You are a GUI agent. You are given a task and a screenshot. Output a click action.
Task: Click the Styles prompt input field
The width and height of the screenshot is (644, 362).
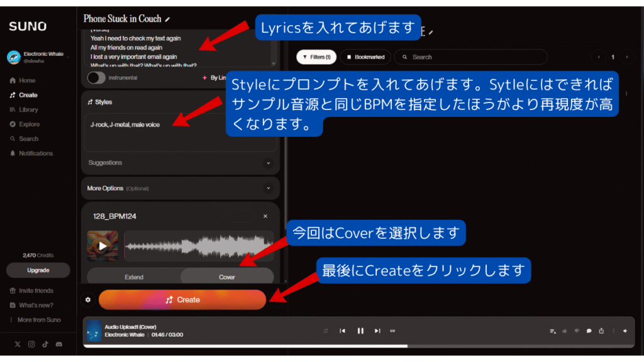point(180,133)
